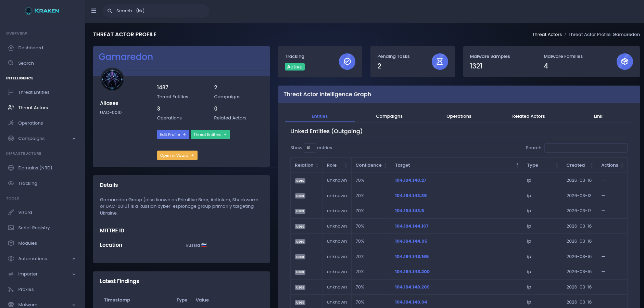Focus the Linked Entities search field

click(x=585, y=148)
